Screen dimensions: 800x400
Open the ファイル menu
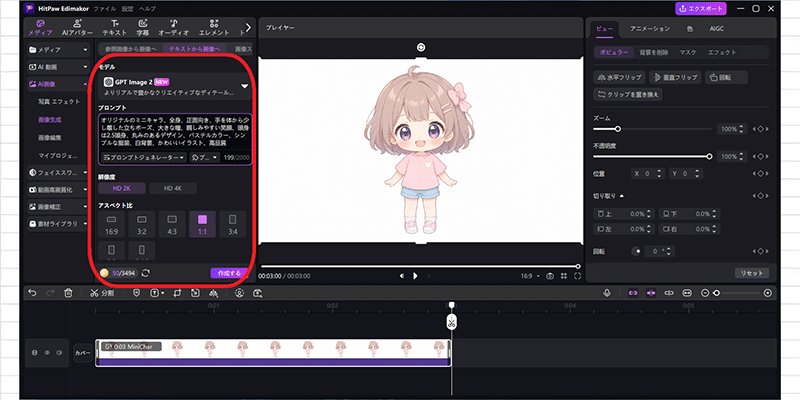[105, 9]
